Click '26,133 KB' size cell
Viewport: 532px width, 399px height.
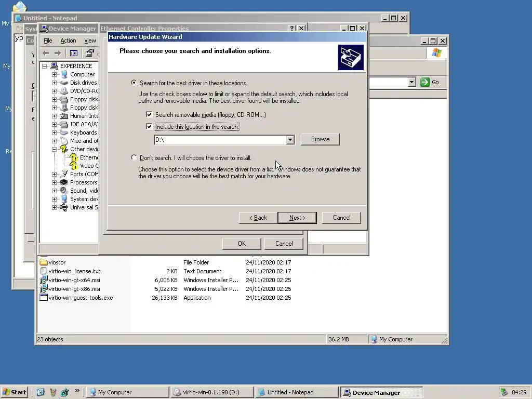165,298
